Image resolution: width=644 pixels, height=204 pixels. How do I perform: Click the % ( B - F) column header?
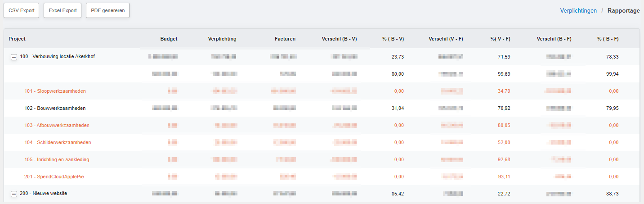point(608,39)
